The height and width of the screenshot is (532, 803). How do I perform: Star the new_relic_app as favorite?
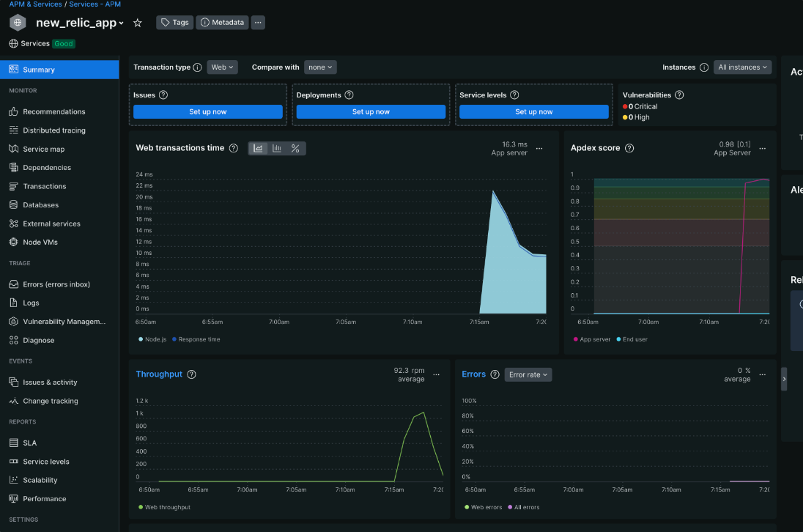coord(137,23)
